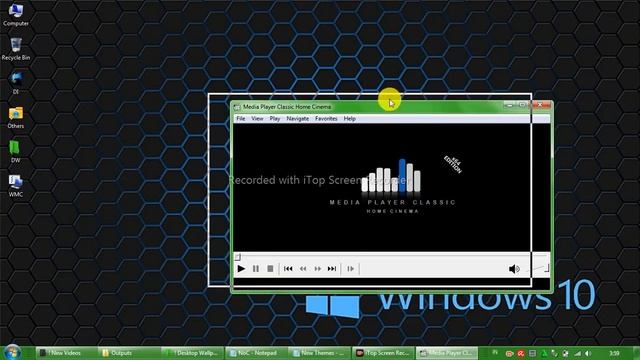
Task: Open the Start menu orb
Action: [x=12, y=352]
